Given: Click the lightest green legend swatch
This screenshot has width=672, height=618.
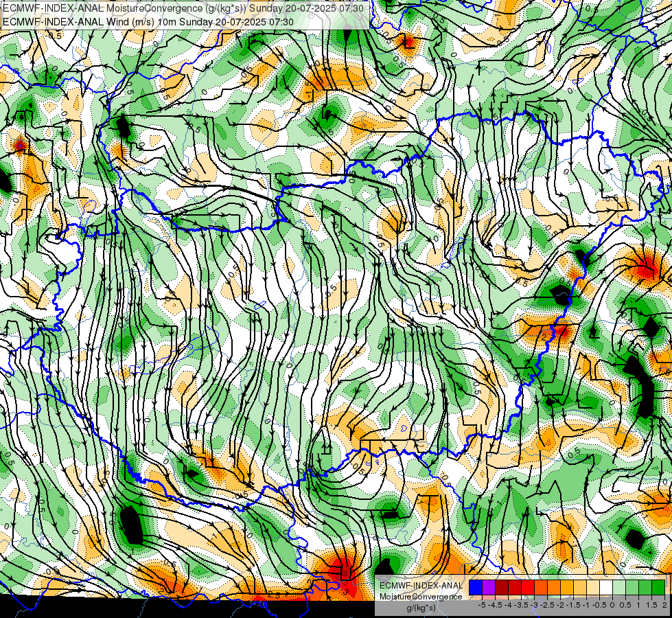Looking at the screenshot, I should 619,588.
